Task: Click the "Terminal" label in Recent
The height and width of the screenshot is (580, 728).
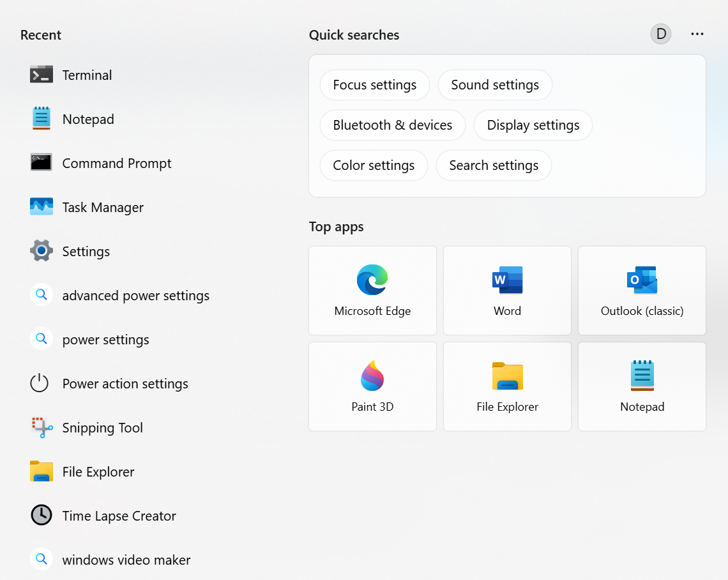Action: (87, 75)
